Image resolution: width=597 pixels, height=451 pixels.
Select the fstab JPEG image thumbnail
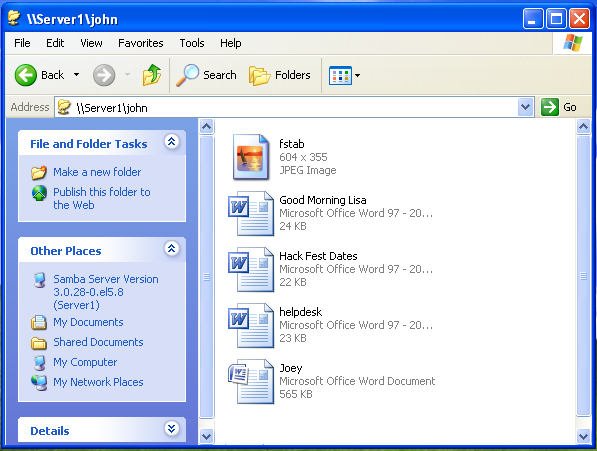251,157
